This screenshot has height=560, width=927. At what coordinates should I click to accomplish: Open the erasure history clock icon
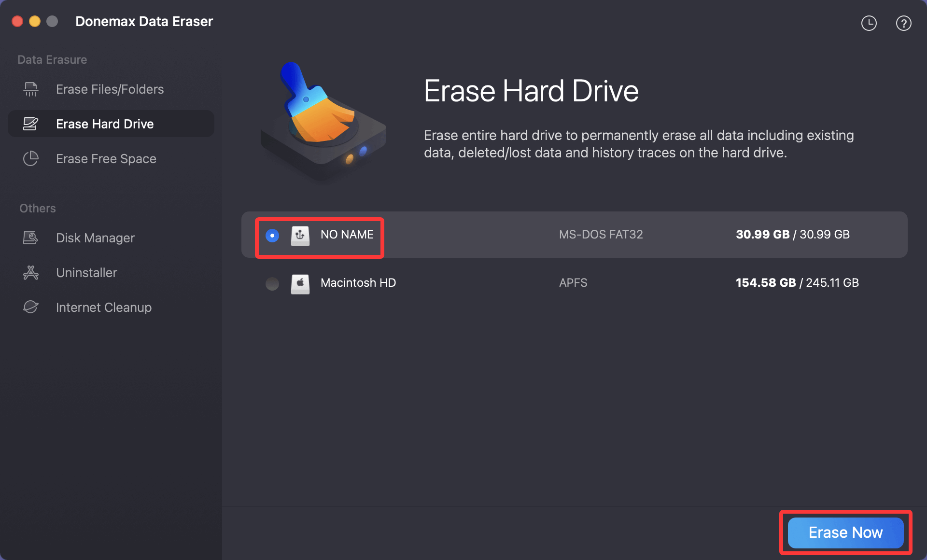(869, 23)
